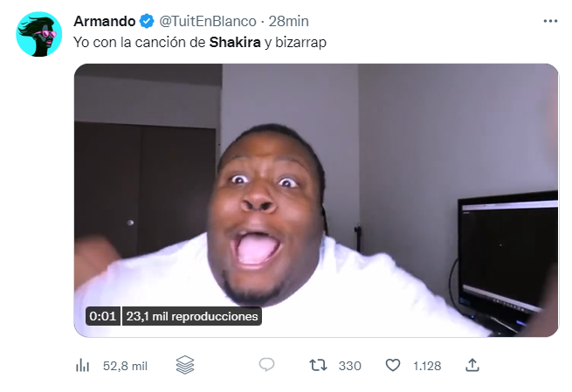The width and height of the screenshot is (572, 392).
Task: Click the blue verified badge icon
Action: click(147, 21)
